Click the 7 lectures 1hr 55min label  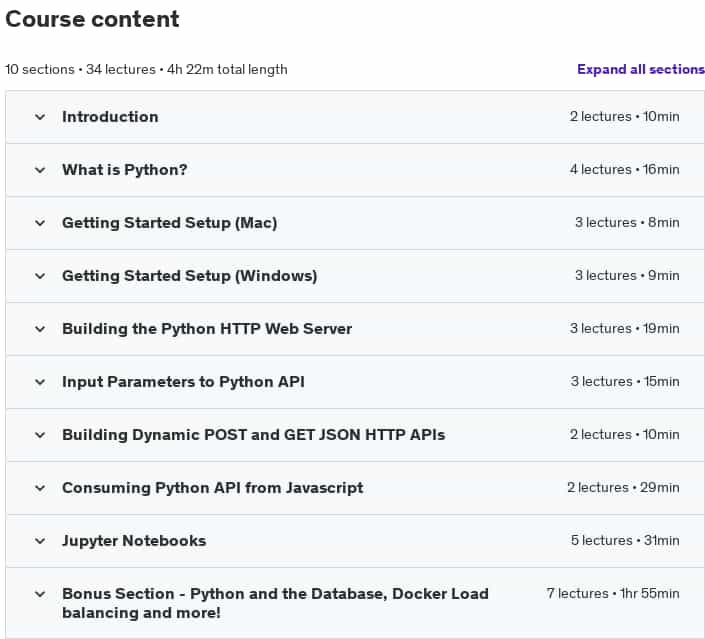click(x=613, y=594)
